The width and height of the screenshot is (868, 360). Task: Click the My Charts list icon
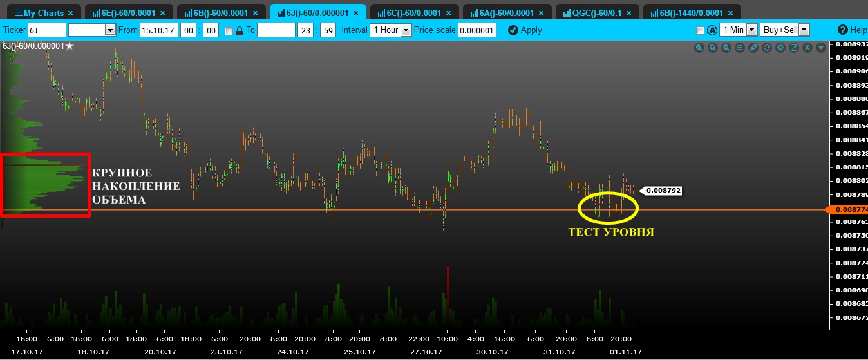[x=18, y=13]
